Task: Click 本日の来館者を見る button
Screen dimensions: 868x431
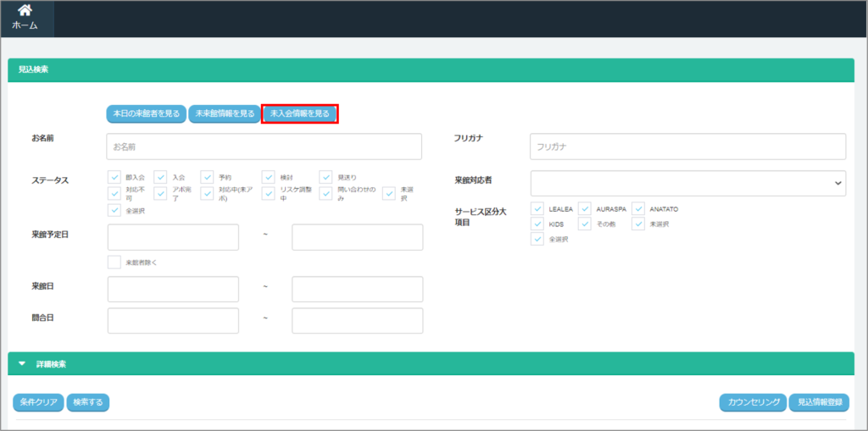Action: click(x=147, y=113)
